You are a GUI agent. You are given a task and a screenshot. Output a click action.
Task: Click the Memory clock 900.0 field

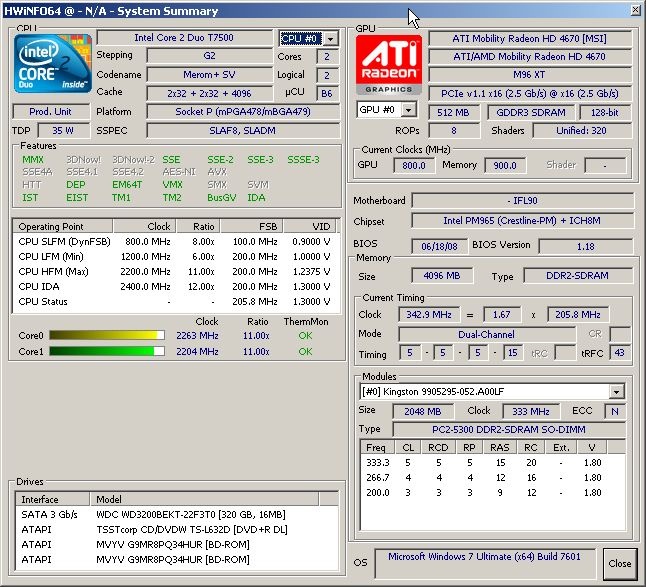click(x=505, y=166)
